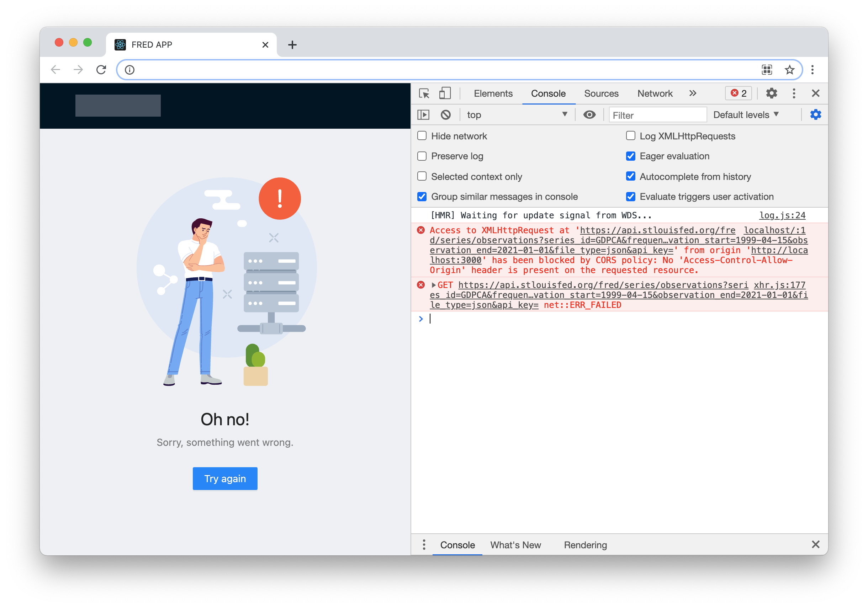Open xhr.js:177 source link

779,284
